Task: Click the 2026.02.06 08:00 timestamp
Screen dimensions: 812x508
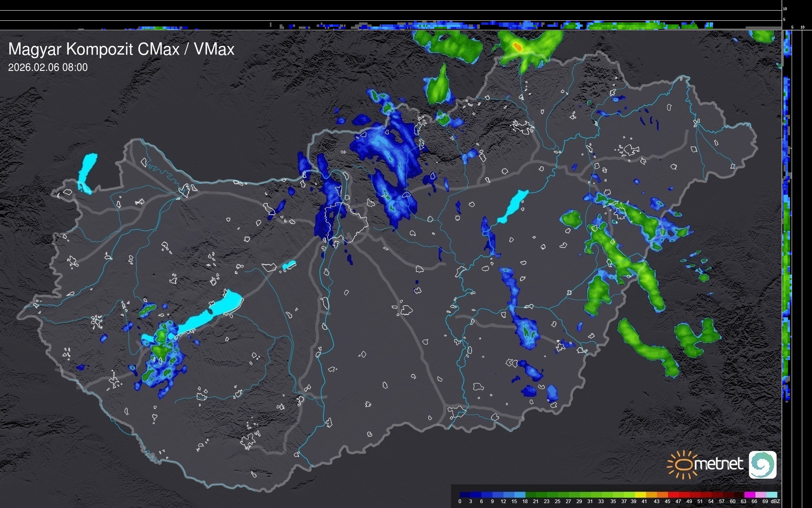Action: click(x=48, y=68)
